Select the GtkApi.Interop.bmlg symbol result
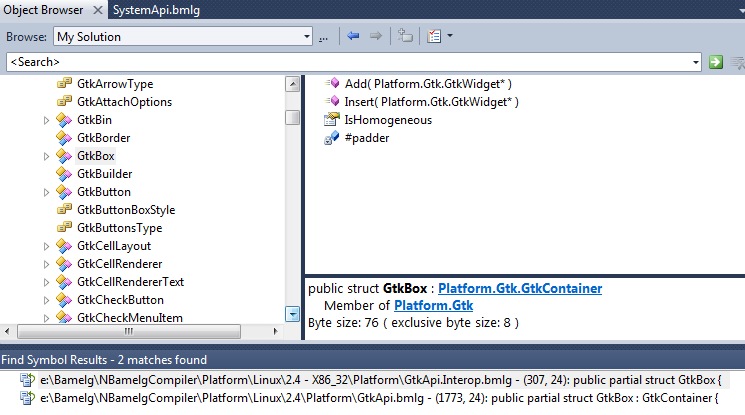 (370, 380)
